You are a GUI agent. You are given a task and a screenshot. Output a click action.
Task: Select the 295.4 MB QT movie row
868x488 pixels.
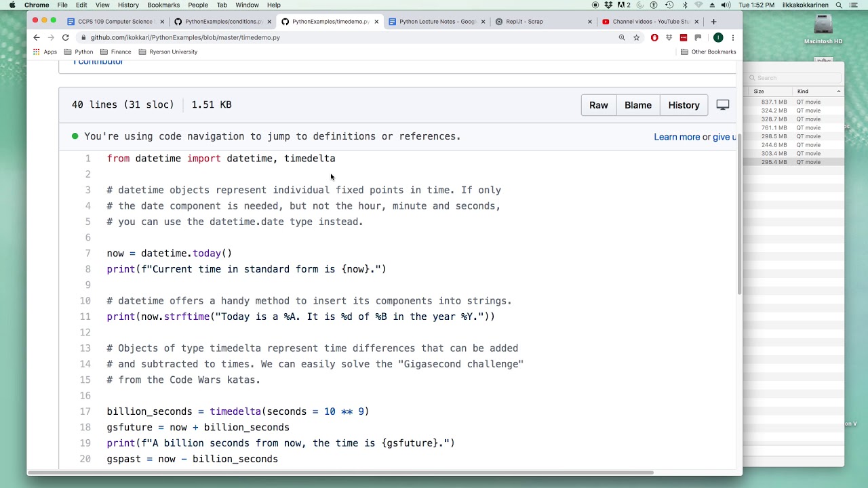[794, 162]
